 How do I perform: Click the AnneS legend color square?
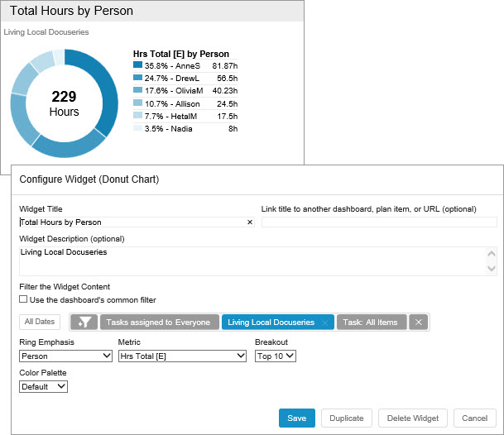coord(137,65)
